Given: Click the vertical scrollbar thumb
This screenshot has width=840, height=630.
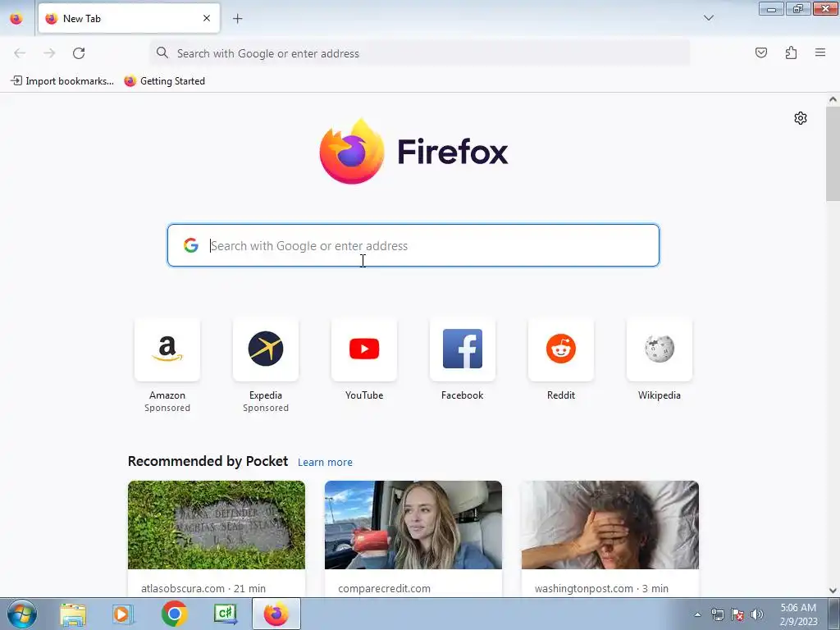Looking at the screenshot, I should click(833, 153).
